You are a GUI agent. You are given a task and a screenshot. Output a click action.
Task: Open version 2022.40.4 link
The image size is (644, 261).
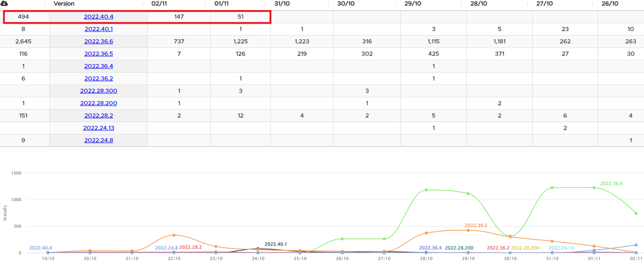[99, 17]
